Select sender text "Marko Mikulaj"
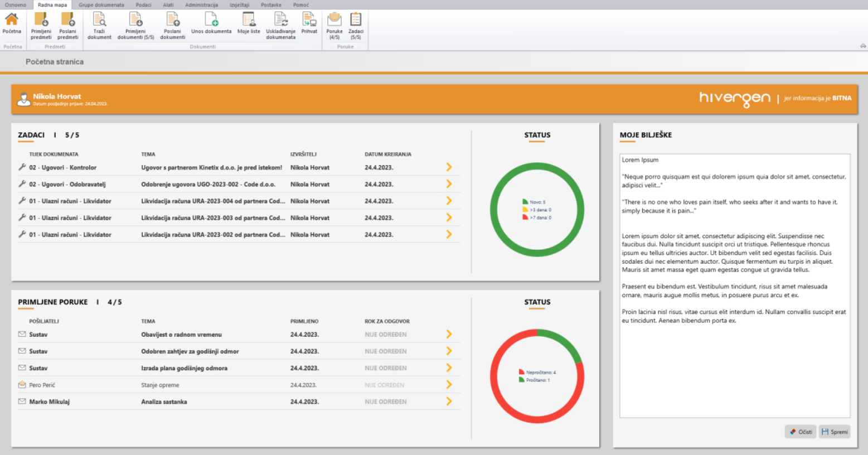Image resolution: width=868 pixels, height=455 pixels. pyautogui.click(x=50, y=401)
